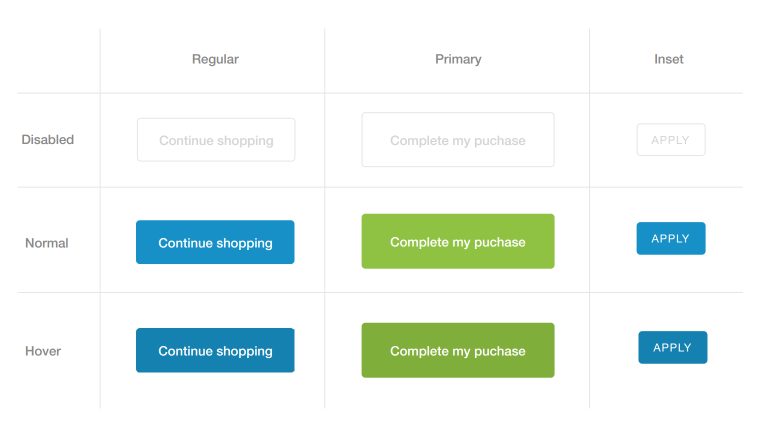Select the Primary column header
The height and width of the screenshot is (428, 758).
point(458,59)
